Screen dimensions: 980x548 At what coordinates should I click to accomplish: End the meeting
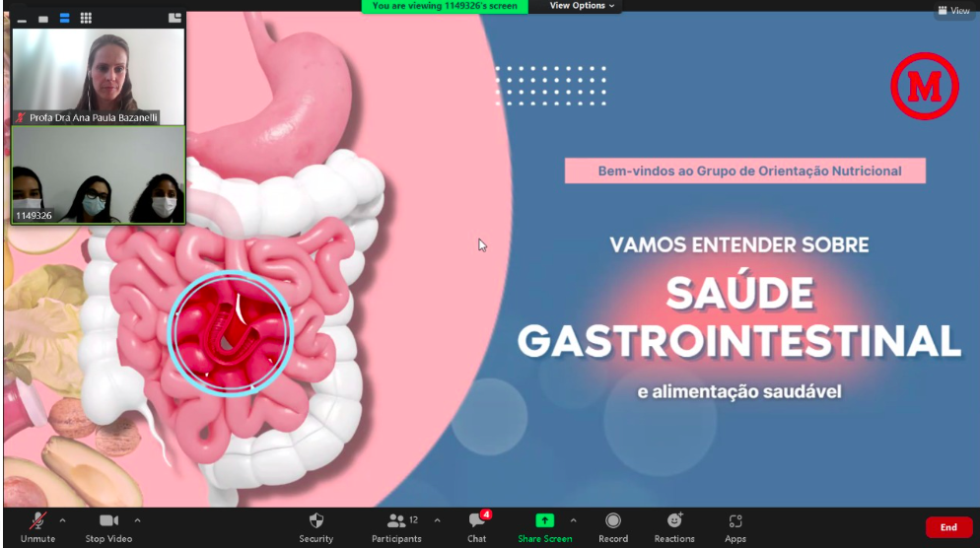(x=947, y=527)
